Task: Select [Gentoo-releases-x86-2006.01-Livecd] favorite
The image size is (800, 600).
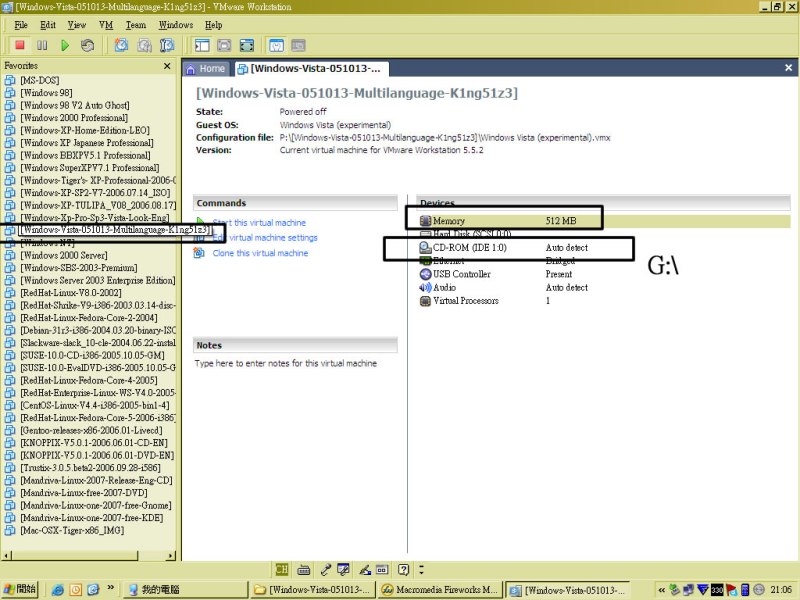Action: [91, 430]
